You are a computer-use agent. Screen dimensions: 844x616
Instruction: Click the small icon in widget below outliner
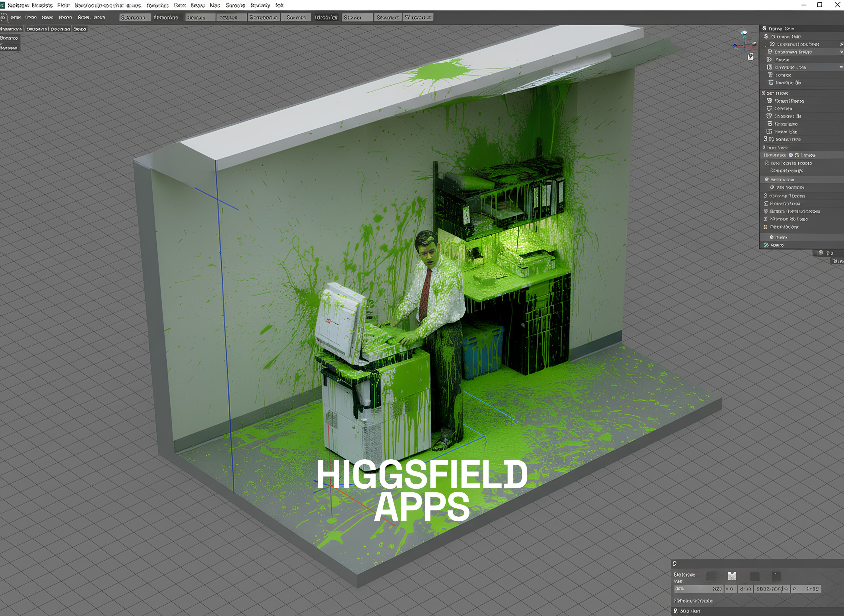pos(821,253)
